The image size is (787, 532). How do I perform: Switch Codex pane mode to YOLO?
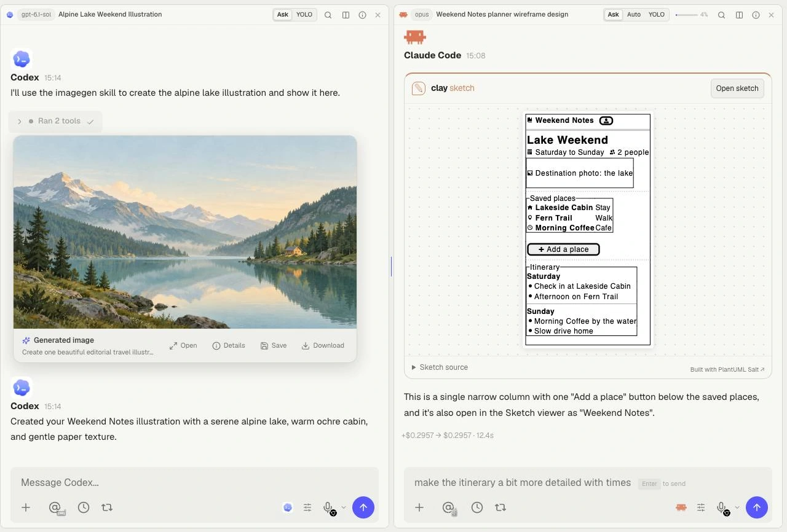click(304, 15)
